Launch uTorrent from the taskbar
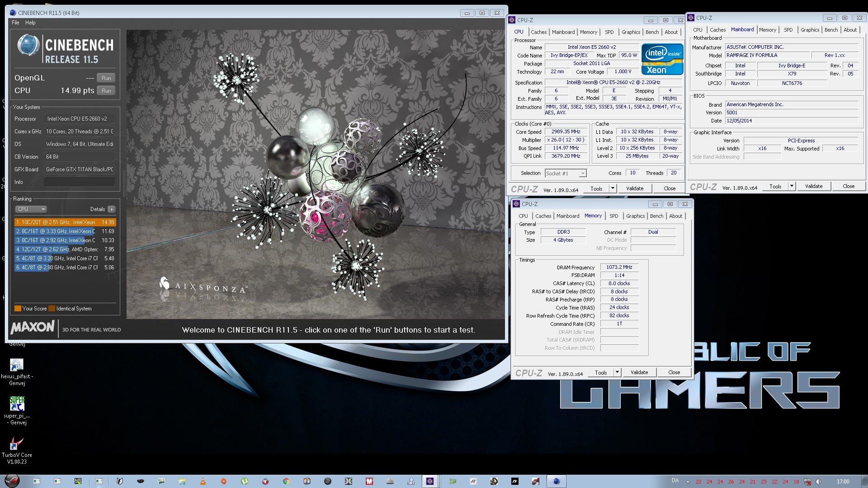868x488 pixels. coord(245,481)
